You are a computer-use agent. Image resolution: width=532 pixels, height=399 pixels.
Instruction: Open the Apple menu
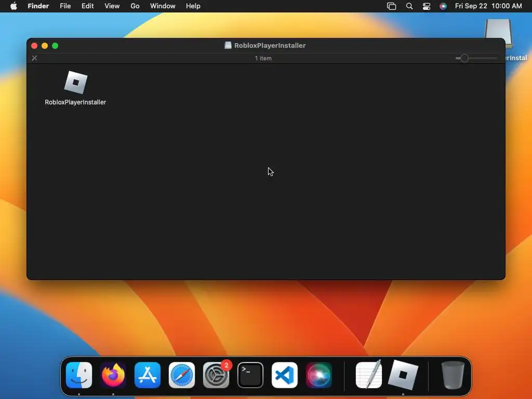click(x=14, y=6)
